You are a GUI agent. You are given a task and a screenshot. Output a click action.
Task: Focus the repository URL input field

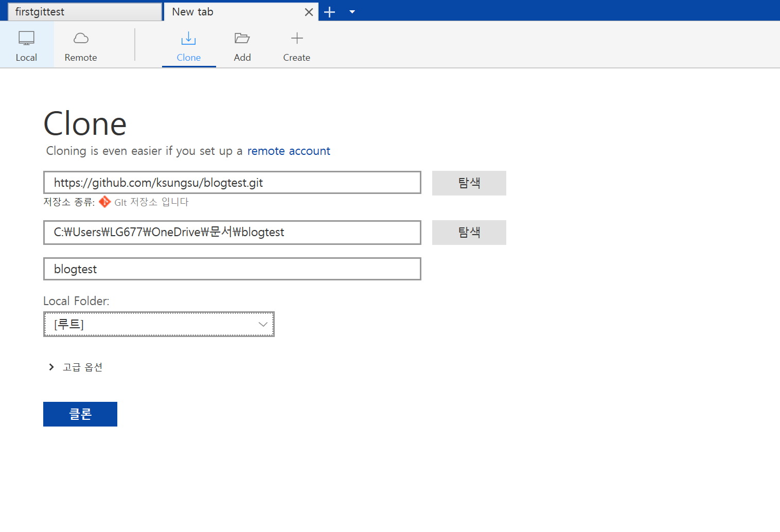232,183
